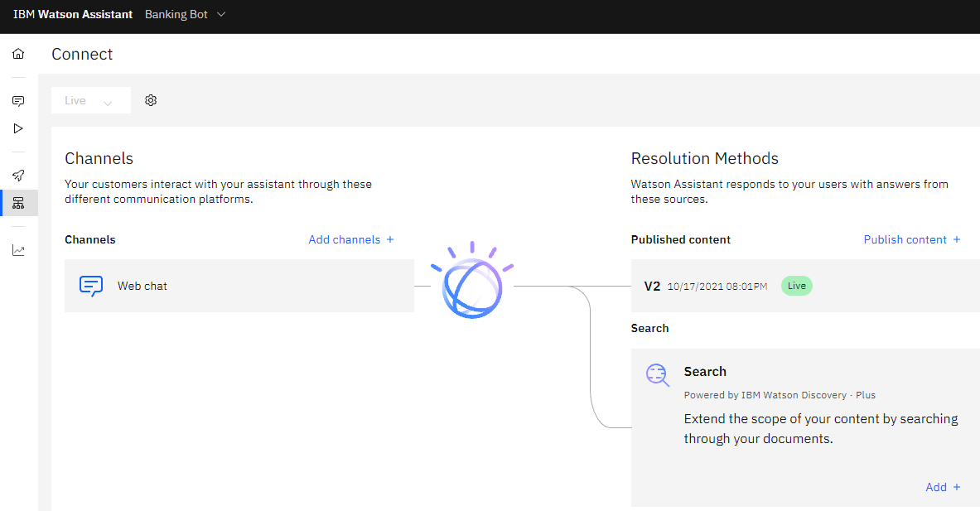
Task: Open Publish using the rocket sidebar icon
Action: tap(18, 175)
